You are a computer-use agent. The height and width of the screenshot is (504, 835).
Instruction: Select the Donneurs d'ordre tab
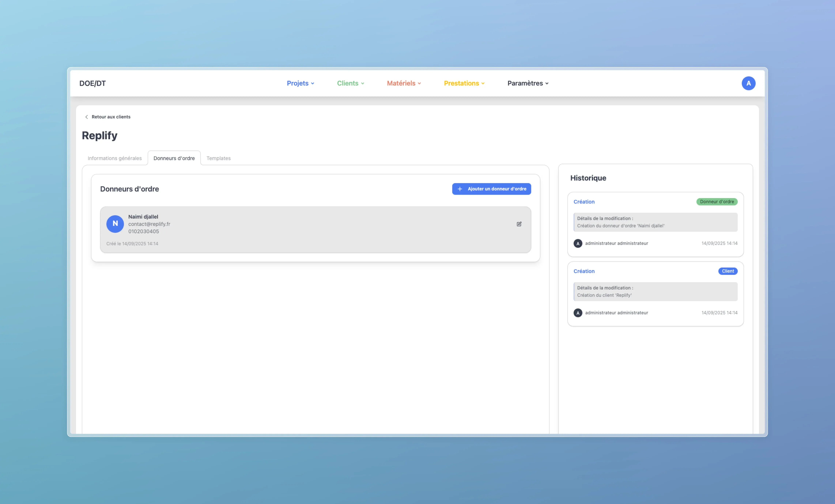click(x=174, y=158)
